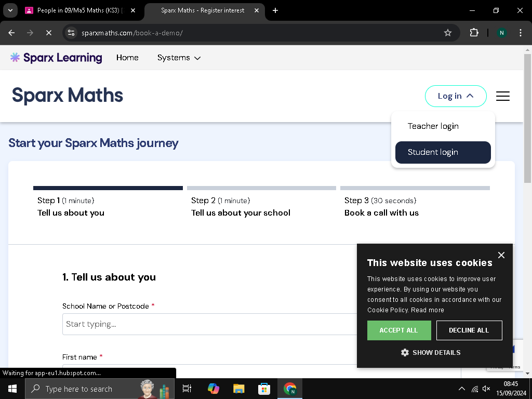The height and width of the screenshot is (399, 532).
Task: Choose Student login from the menu
Action: (443, 152)
